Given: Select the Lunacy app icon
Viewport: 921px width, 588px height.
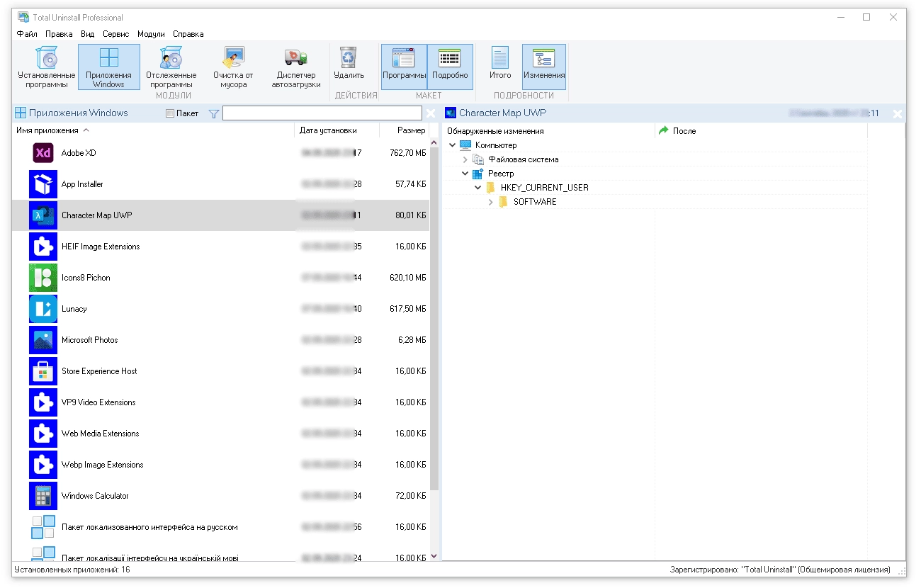Looking at the screenshot, I should tap(43, 309).
